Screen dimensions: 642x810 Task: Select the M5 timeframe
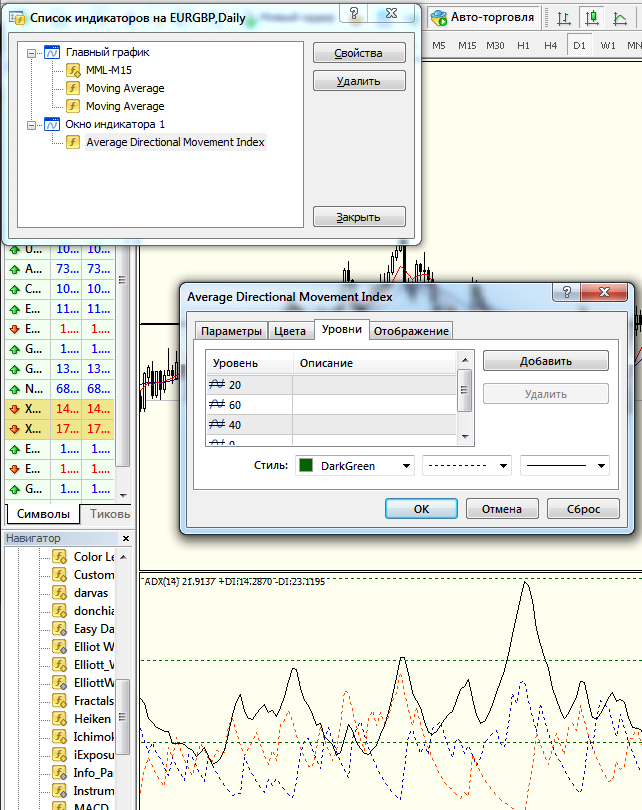pyautogui.click(x=439, y=45)
